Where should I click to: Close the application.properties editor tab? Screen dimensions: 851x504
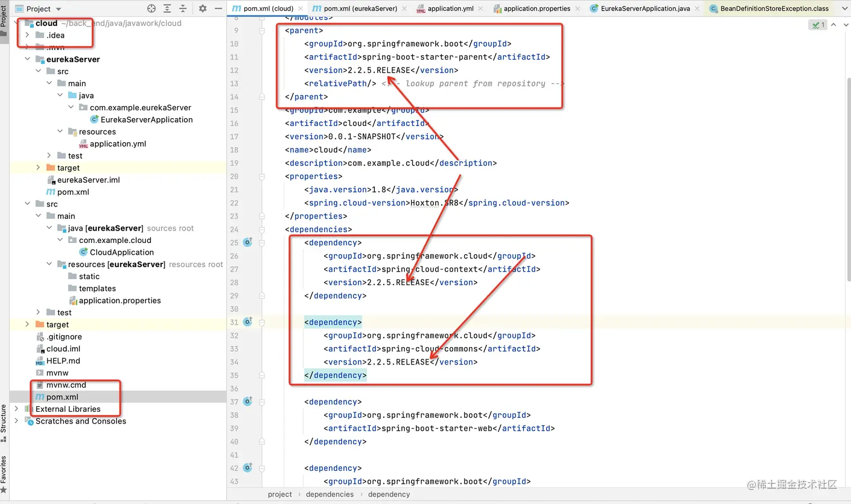click(x=577, y=8)
